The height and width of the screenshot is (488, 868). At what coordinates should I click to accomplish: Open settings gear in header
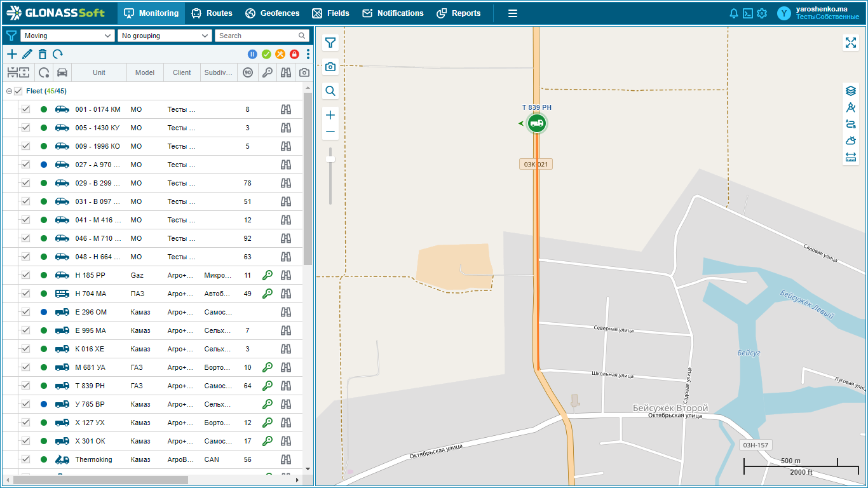click(762, 13)
